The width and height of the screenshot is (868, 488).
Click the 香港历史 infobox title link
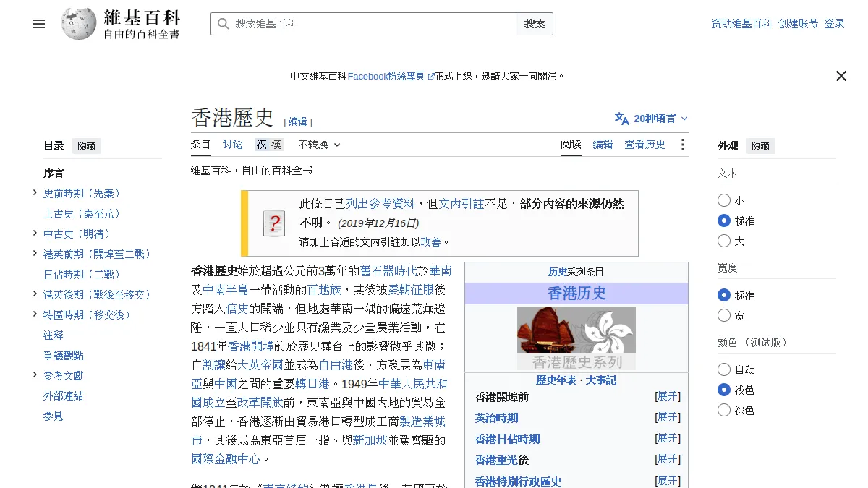click(x=576, y=294)
